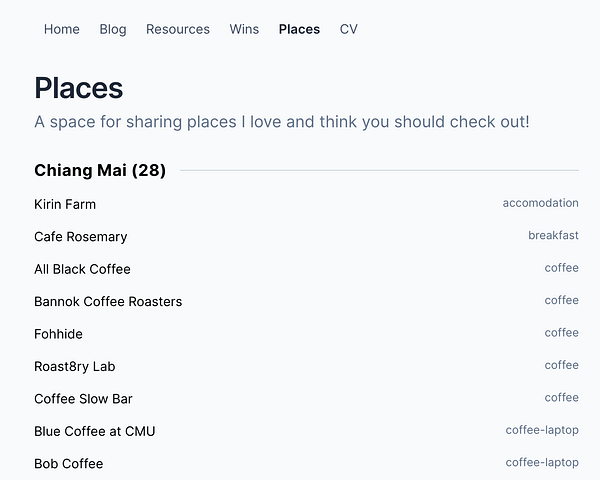Select the Places nav item

pyautogui.click(x=299, y=29)
